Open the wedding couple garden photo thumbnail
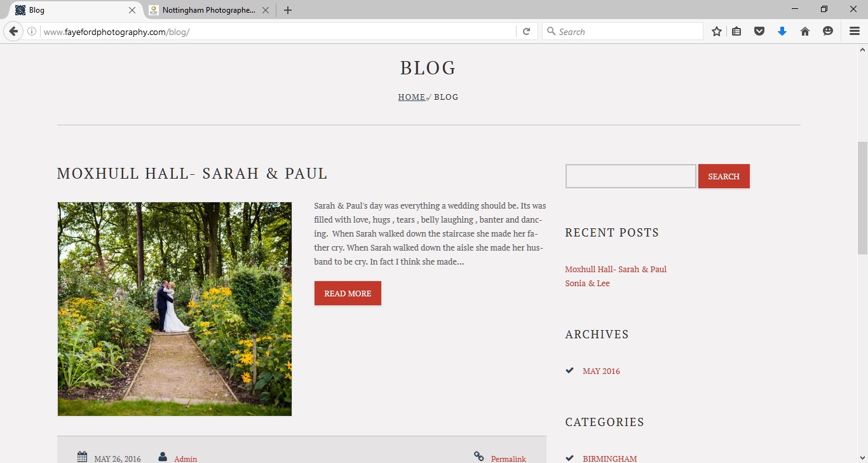This screenshot has width=868, height=463. pyautogui.click(x=175, y=309)
